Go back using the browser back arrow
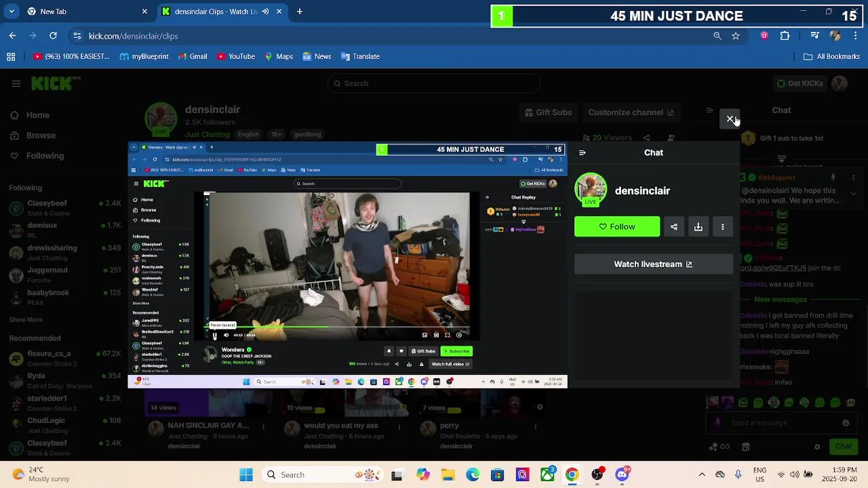The image size is (868, 488). pos(12,36)
